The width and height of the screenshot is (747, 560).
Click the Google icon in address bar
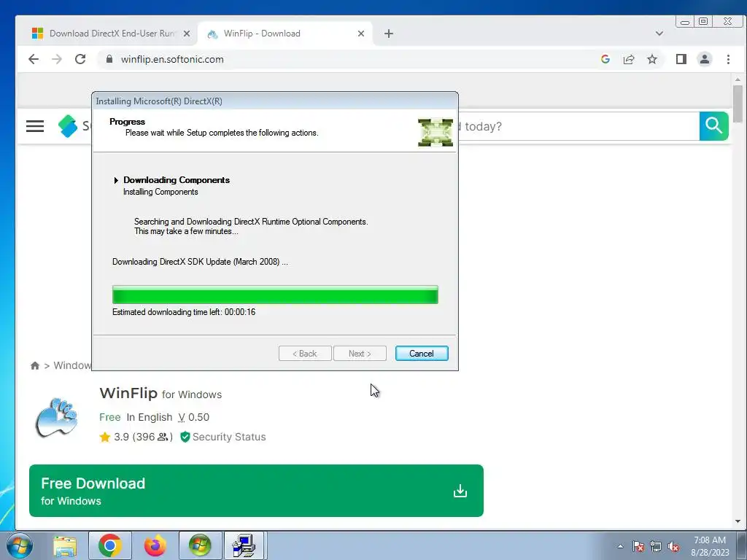click(605, 59)
